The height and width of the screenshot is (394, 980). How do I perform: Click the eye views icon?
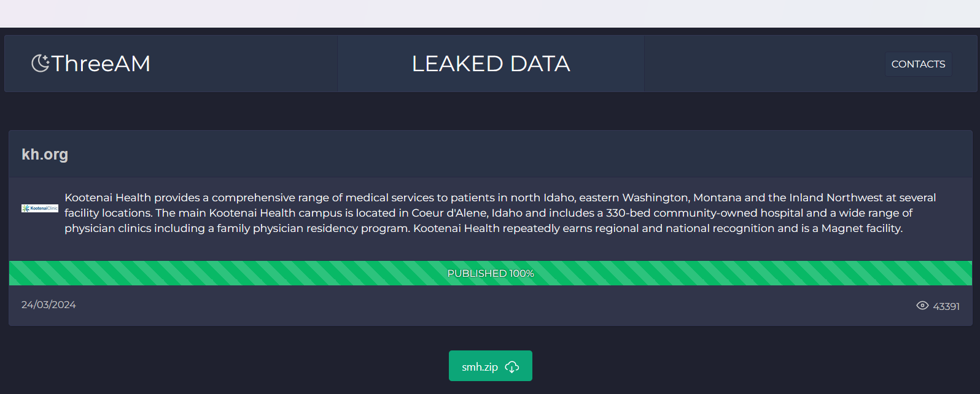(922, 306)
